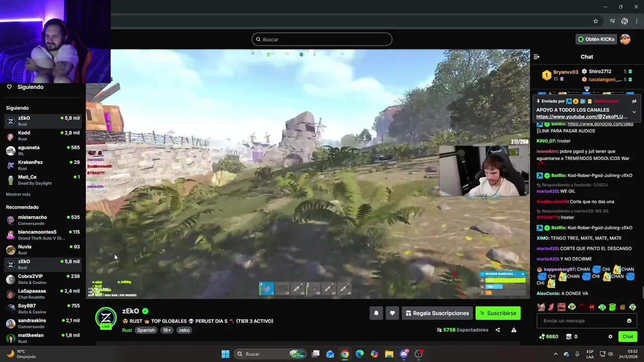Report stream with the warning triangle icon

coord(514,330)
